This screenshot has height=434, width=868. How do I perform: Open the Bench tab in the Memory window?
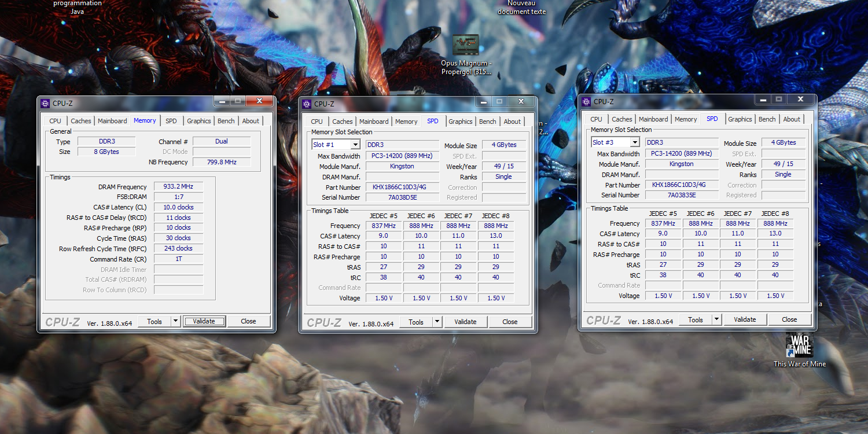click(x=226, y=121)
